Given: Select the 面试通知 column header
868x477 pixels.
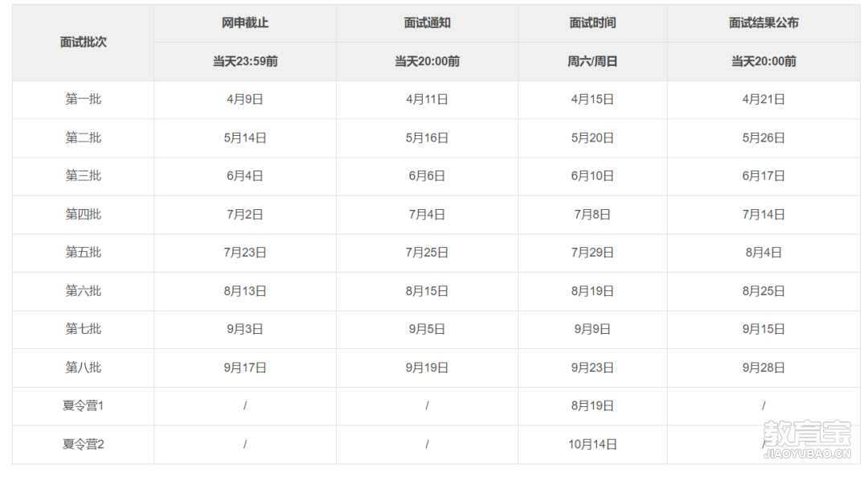Looking at the screenshot, I should pyautogui.click(x=427, y=23).
